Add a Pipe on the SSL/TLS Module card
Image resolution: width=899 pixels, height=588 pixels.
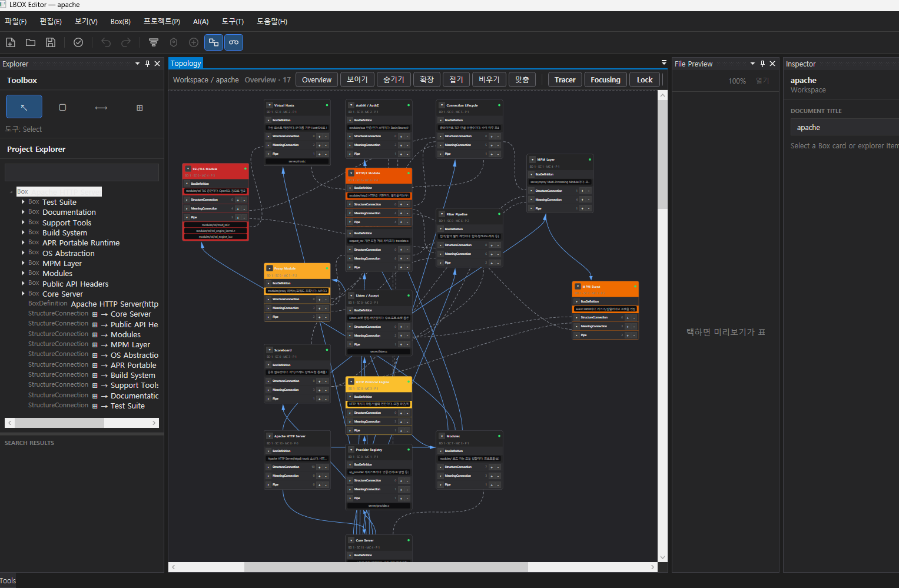point(238,218)
